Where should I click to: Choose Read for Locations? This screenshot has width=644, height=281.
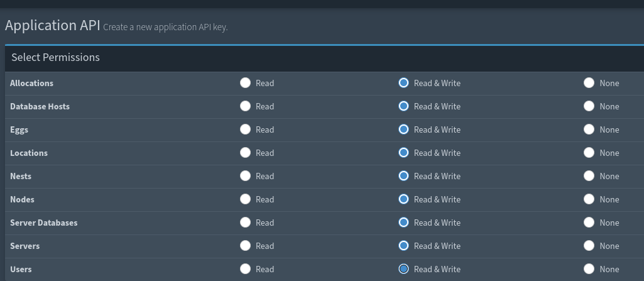point(246,153)
